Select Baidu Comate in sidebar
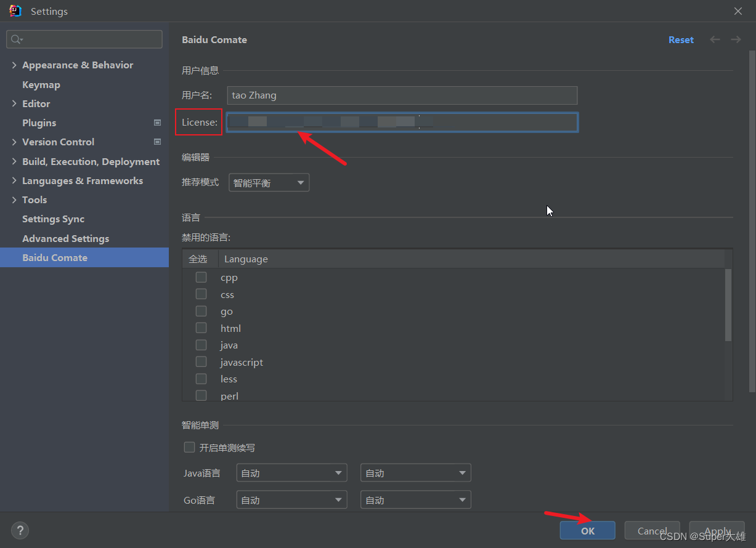This screenshot has height=548, width=756. (84, 257)
